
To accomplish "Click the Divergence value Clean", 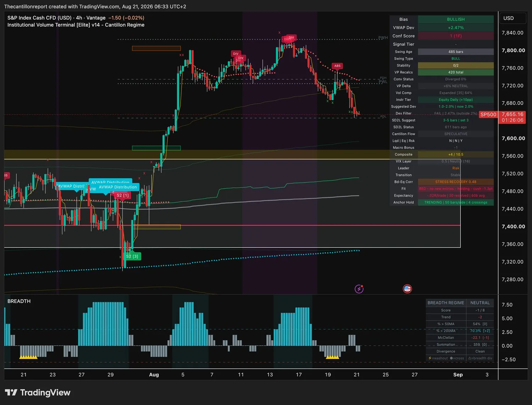I will tap(480, 351).
